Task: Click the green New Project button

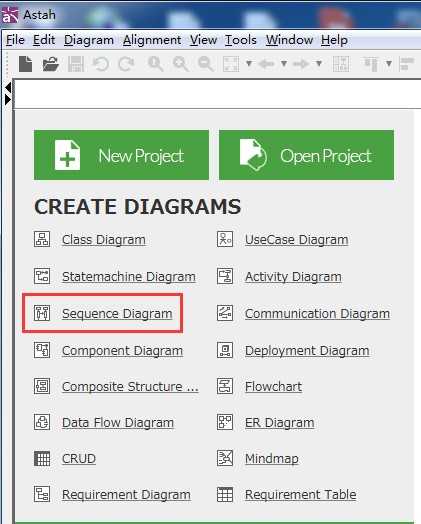Action: pos(121,155)
